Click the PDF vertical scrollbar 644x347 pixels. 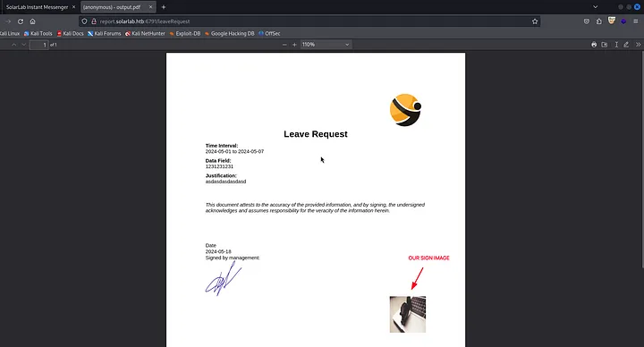642,160
